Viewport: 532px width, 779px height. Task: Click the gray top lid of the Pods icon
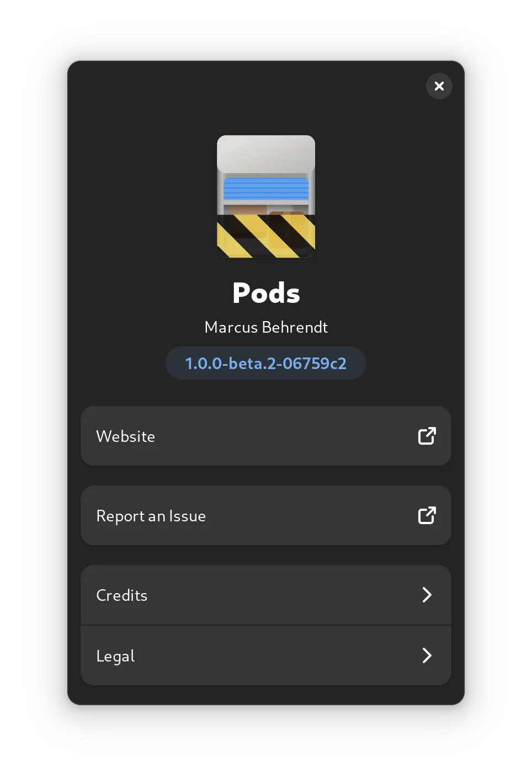(266, 153)
